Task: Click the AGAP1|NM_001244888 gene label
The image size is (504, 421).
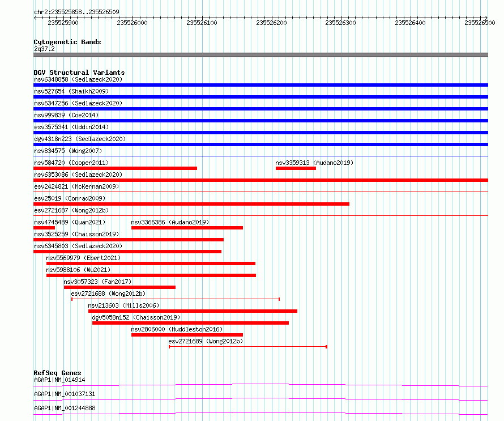Action: (65, 408)
